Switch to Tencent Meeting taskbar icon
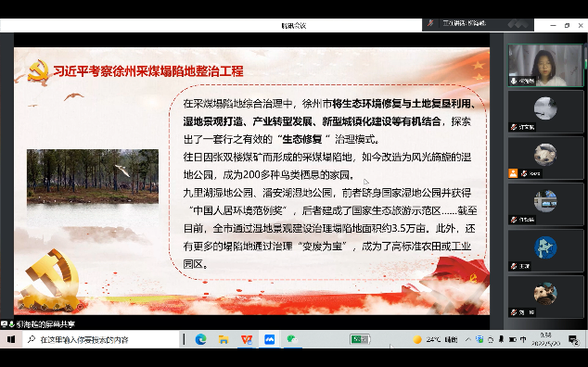The image size is (588, 367). click(269, 339)
